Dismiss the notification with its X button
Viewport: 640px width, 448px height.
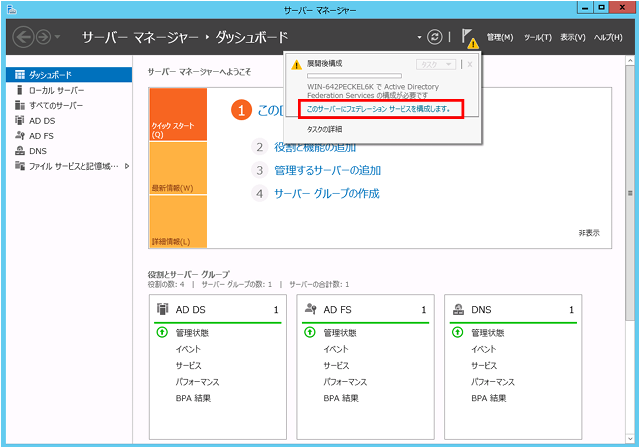470,64
